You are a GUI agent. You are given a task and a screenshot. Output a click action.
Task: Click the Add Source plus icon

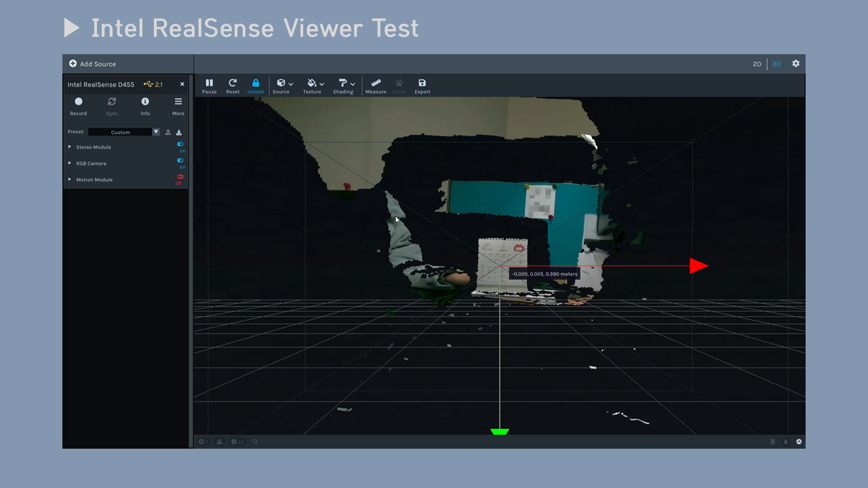point(73,64)
